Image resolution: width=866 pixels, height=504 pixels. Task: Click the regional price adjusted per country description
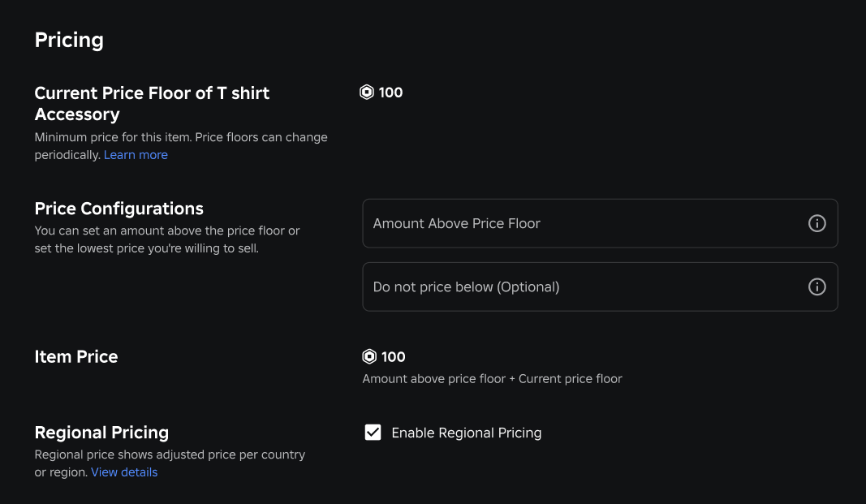click(170, 454)
